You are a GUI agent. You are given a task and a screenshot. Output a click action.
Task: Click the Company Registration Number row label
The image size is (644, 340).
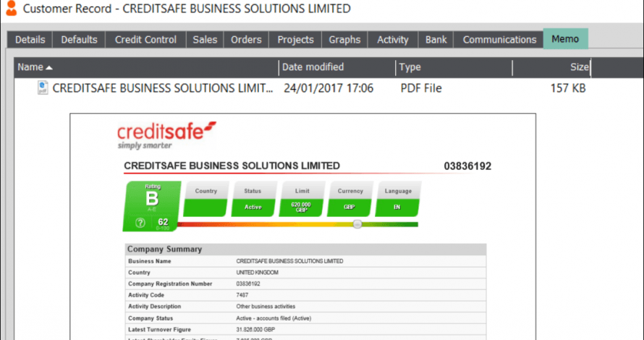(x=170, y=284)
